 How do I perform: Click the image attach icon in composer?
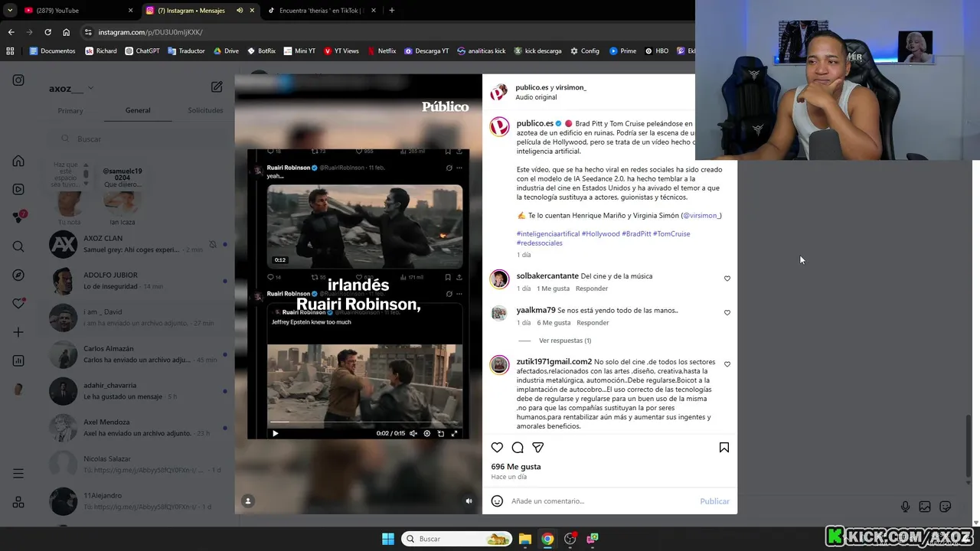coord(925,507)
